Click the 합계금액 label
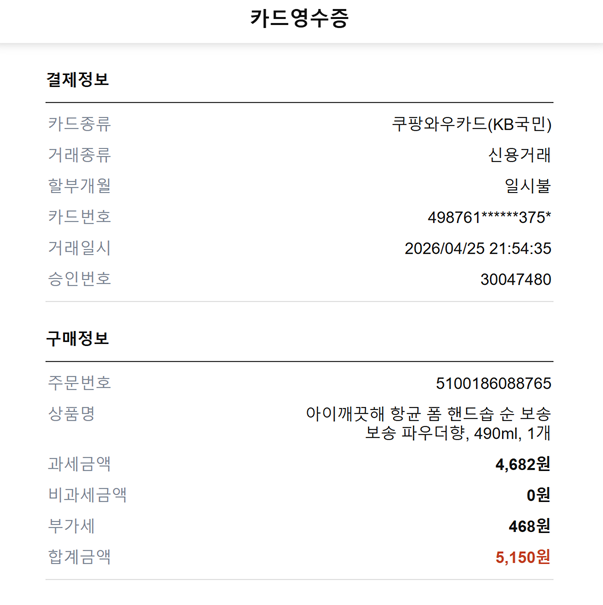This screenshot has width=603, height=605. click(79, 557)
